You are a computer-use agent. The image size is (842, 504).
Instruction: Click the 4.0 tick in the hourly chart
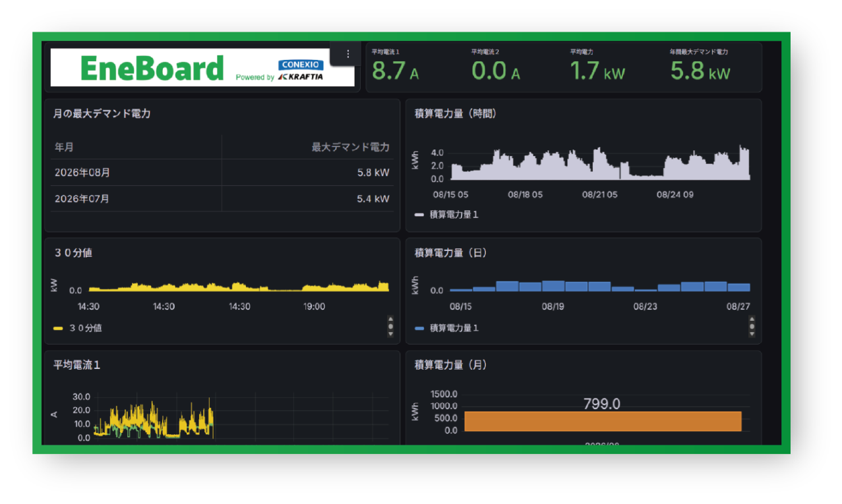point(437,152)
